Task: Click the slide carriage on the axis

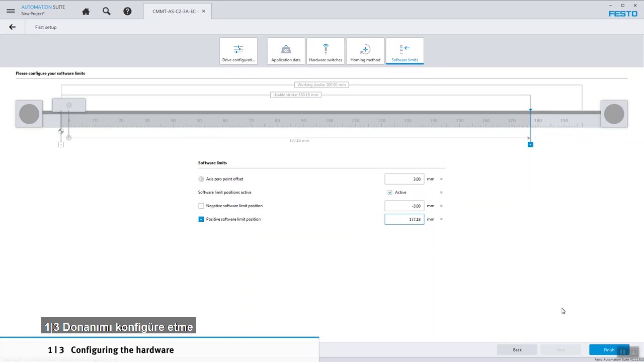Action: [x=69, y=105]
